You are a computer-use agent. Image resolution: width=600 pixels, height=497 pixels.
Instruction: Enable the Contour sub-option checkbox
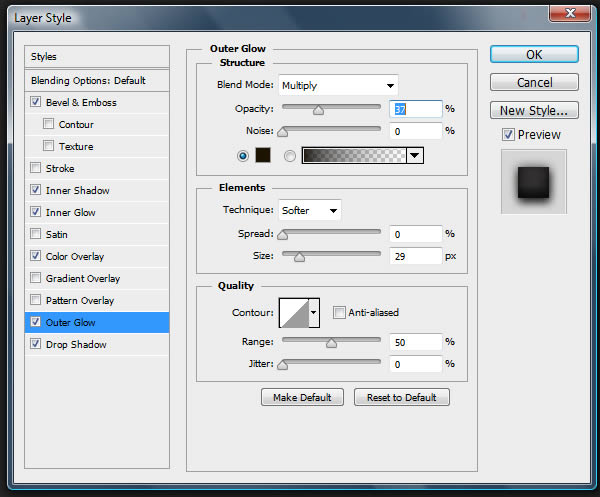(48, 124)
